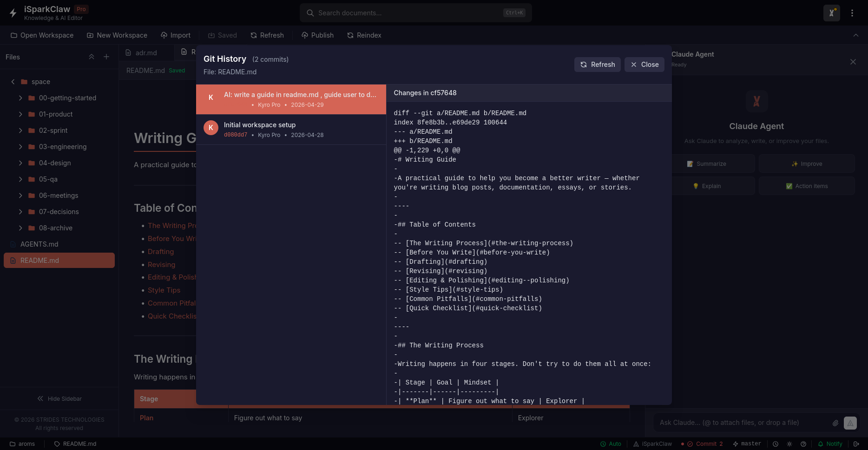This screenshot has height=450, width=868.
Task: Open the master branch indicator
Action: click(x=747, y=444)
